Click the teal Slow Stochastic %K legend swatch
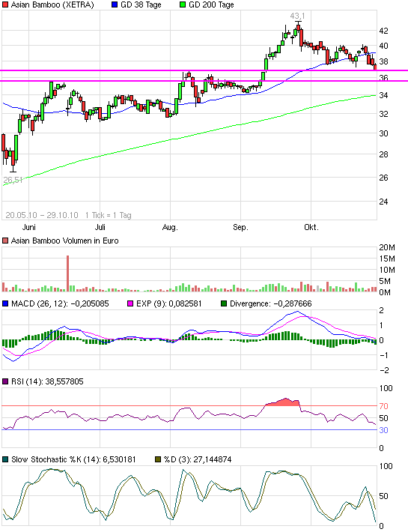 (x=5, y=460)
